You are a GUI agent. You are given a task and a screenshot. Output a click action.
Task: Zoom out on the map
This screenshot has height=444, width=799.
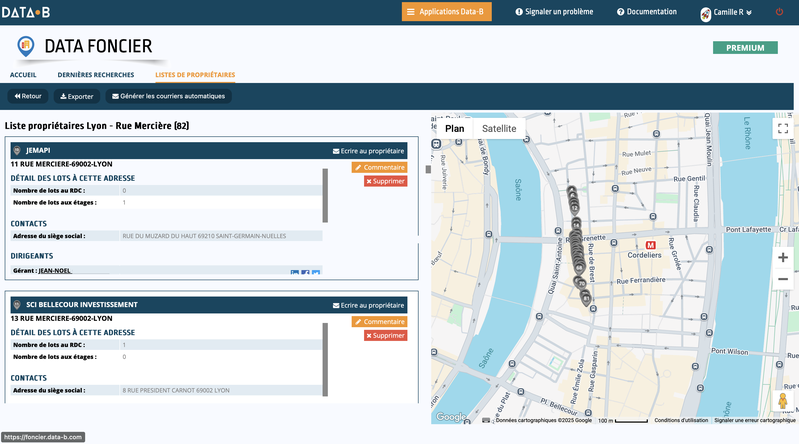click(783, 279)
